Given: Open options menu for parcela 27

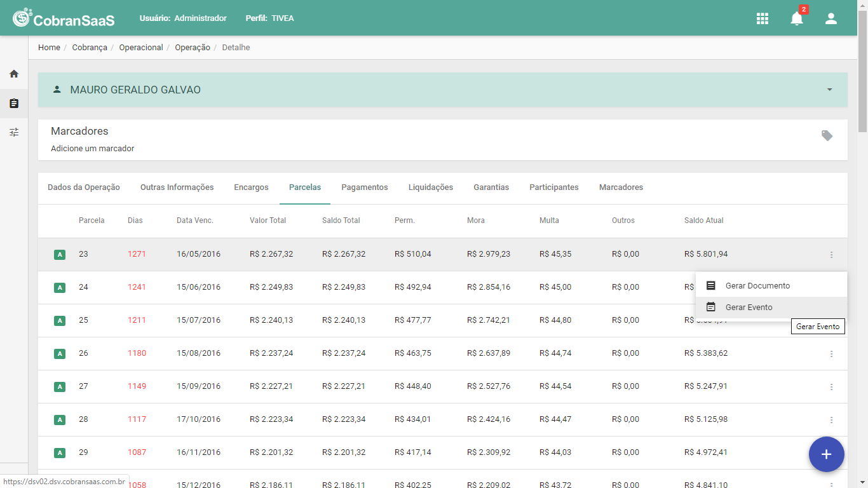Looking at the screenshot, I should pyautogui.click(x=831, y=386).
